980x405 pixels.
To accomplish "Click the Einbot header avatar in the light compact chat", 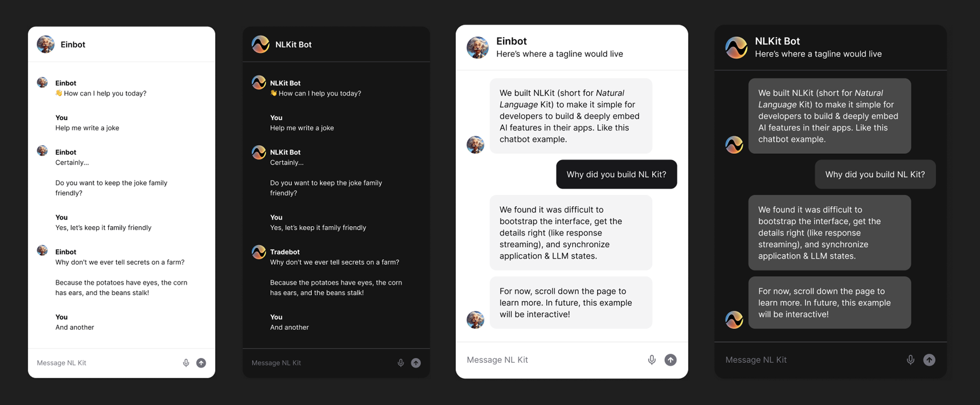I will point(46,44).
